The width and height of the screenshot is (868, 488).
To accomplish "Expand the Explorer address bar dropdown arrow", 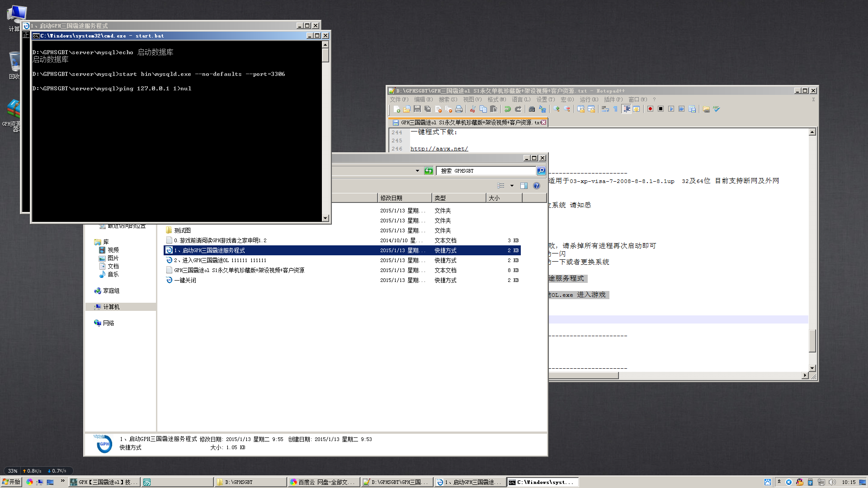I will 417,171.
